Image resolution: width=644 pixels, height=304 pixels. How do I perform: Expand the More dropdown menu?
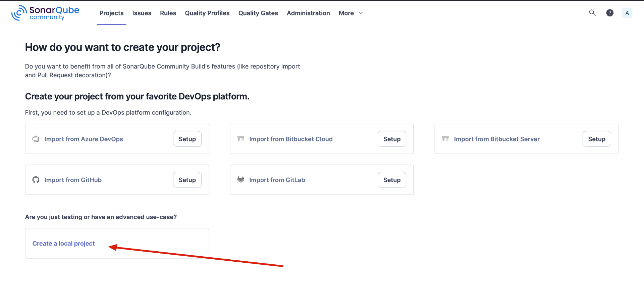(x=351, y=13)
